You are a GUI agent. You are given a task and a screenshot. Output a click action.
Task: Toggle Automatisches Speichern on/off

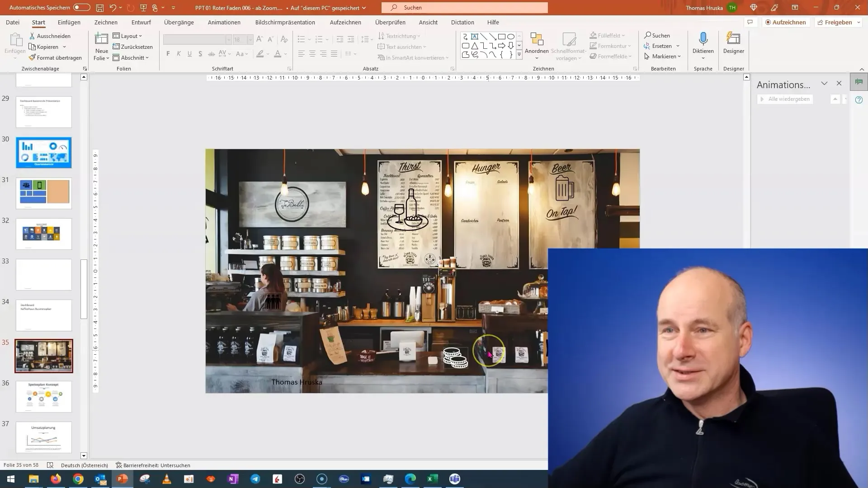(x=80, y=7)
